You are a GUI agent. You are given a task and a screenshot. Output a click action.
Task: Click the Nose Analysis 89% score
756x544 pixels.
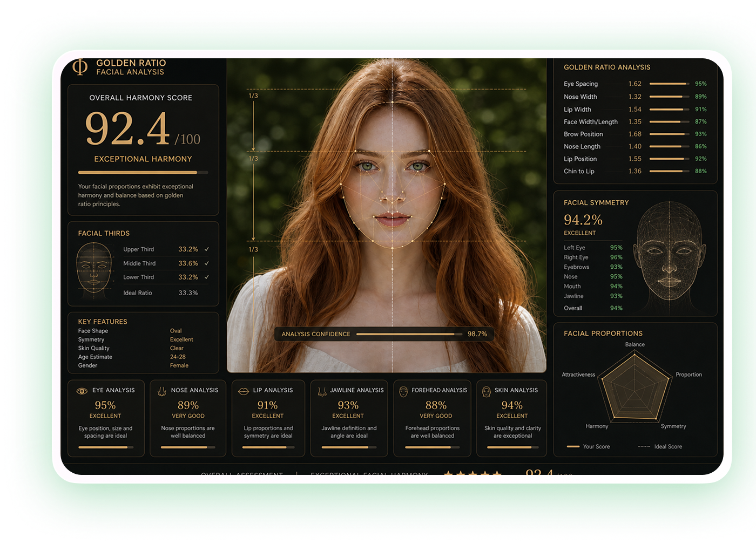(188, 405)
